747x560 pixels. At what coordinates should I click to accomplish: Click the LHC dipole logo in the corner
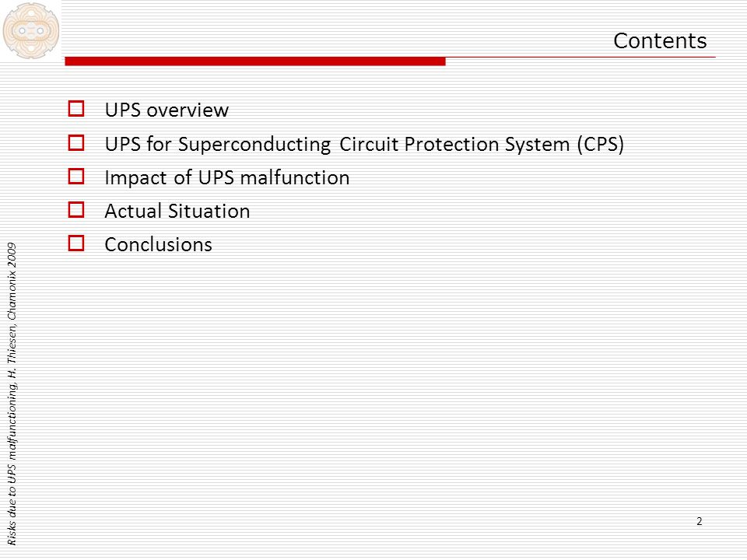(x=31, y=31)
